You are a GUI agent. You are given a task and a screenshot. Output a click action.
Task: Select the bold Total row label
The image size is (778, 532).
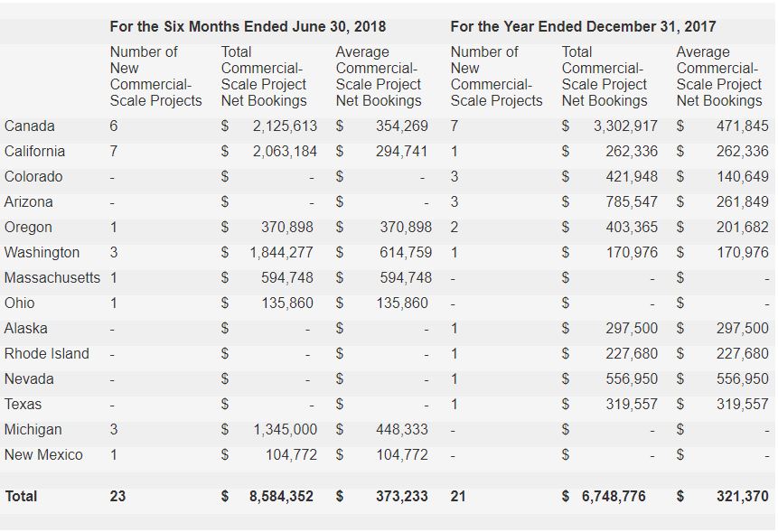click(x=21, y=496)
